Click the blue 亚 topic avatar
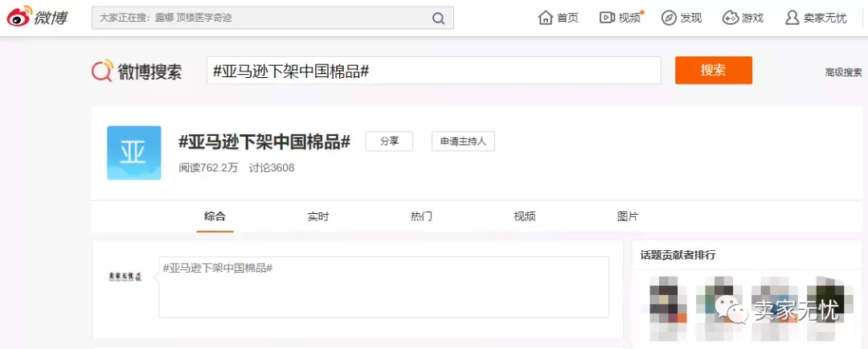Image resolution: width=868 pixels, height=349 pixels. pos(134,153)
